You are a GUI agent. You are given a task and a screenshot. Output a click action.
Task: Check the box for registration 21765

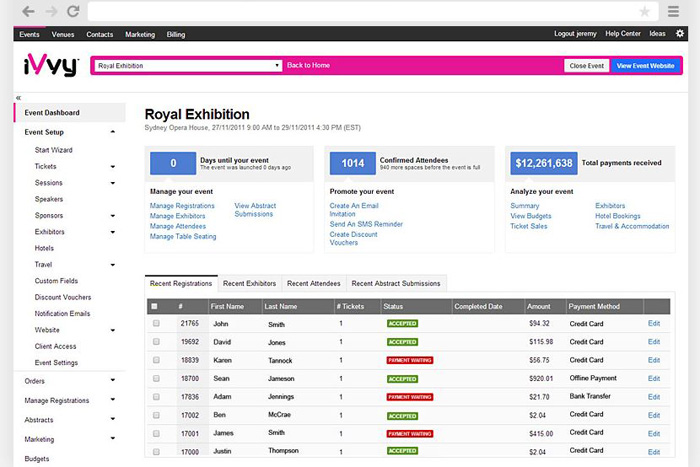point(156,323)
